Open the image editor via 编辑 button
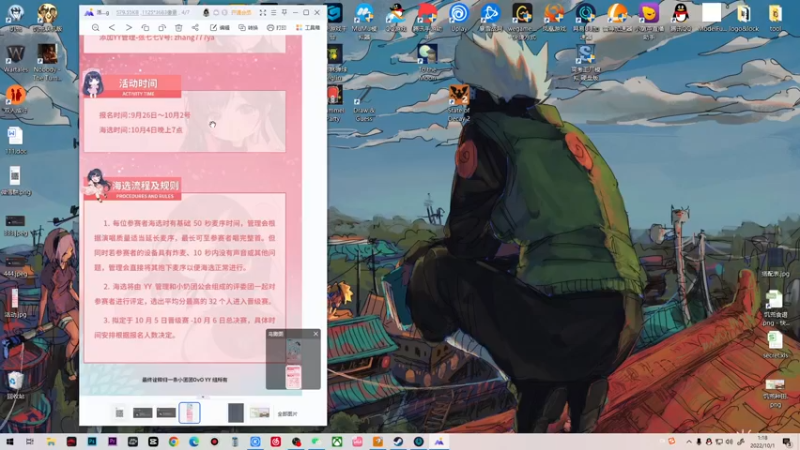Screen dimensions: 800x450 220,28
